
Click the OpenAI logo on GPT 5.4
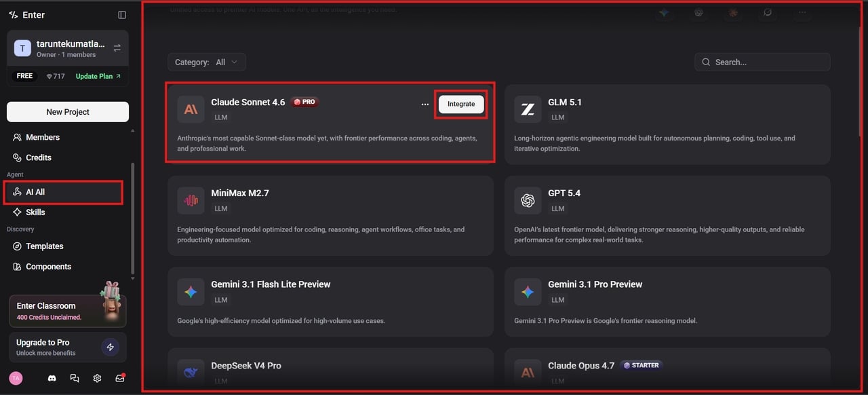(x=528, y=200)
